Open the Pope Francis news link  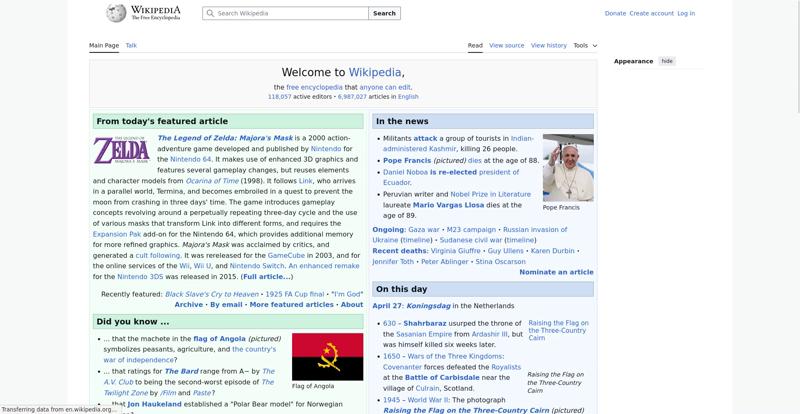point(407,160)
